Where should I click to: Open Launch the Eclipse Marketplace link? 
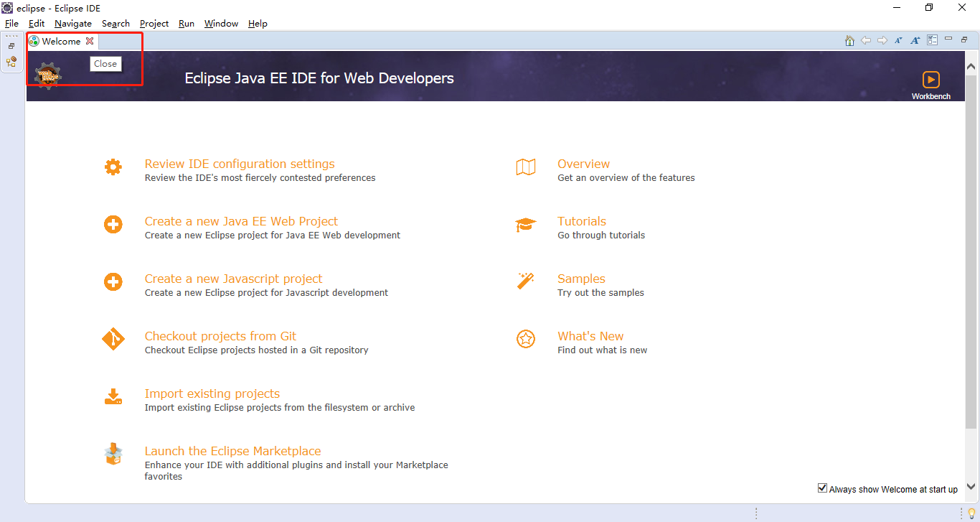click(x=232, y=451)
